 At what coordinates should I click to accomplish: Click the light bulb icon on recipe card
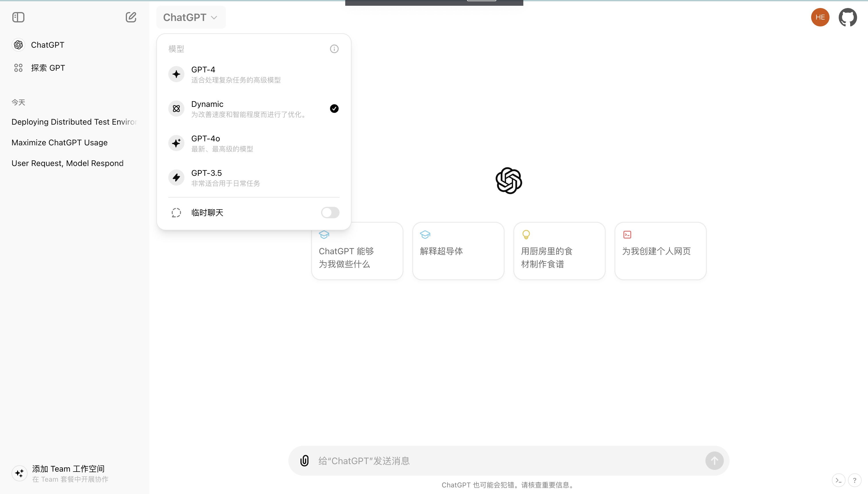[x=526, y=234]
